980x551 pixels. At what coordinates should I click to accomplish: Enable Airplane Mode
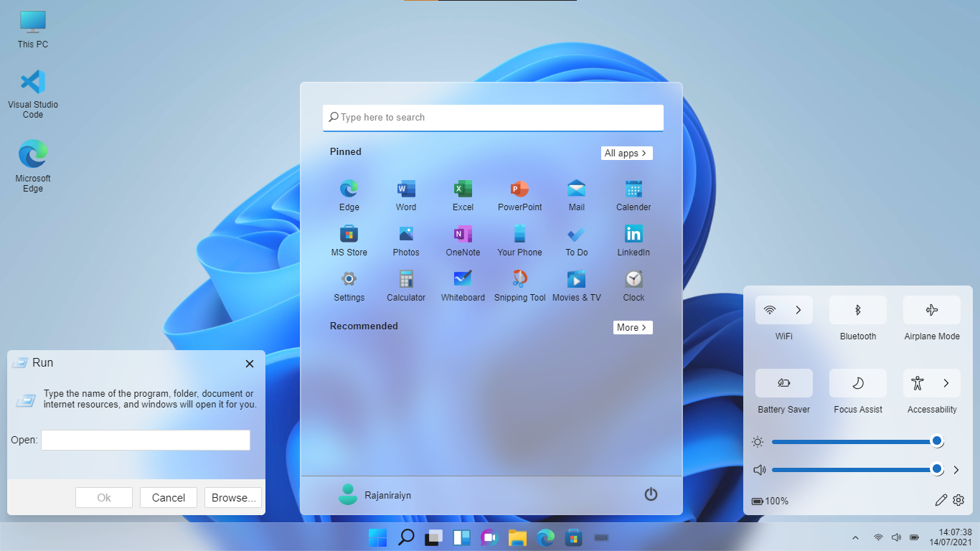point(931,310)
